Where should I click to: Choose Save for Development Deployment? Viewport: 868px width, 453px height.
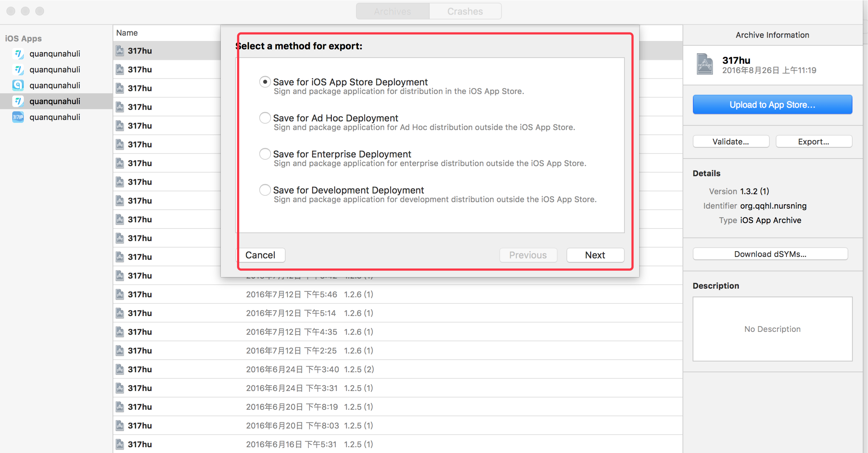click(265, 190)
